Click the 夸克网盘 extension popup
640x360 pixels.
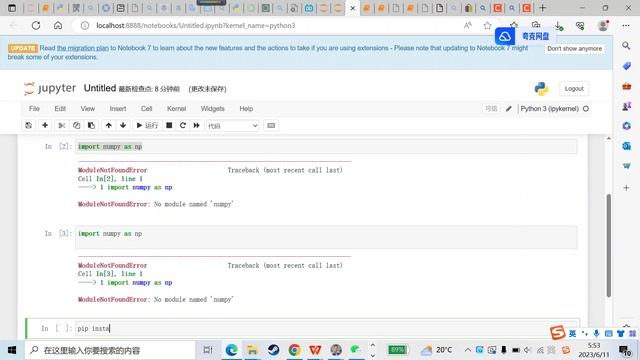[x=524, y=36]
